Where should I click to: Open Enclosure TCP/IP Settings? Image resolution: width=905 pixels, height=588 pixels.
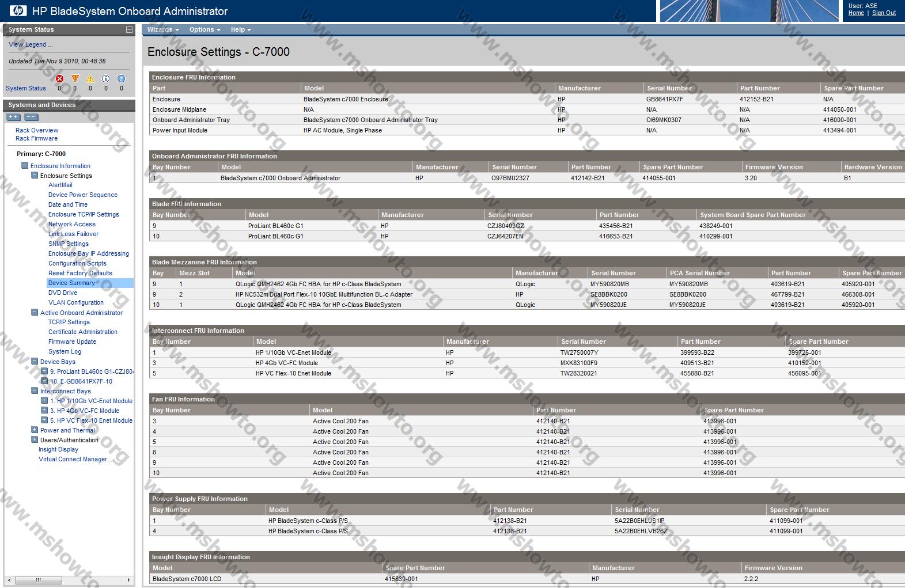click(84, 214)
